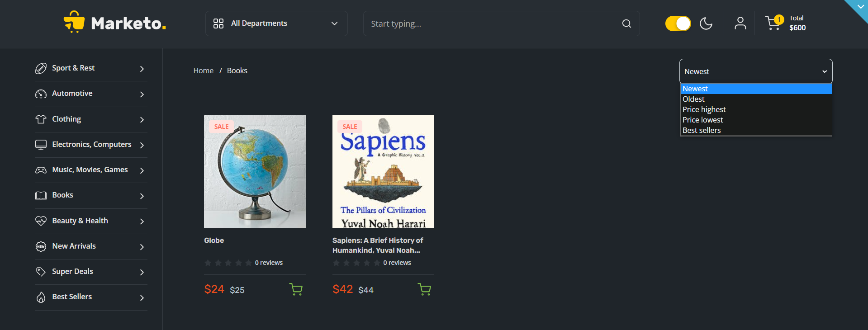
Task: Select Oldest sort option
Action: (x=756, y=99)
